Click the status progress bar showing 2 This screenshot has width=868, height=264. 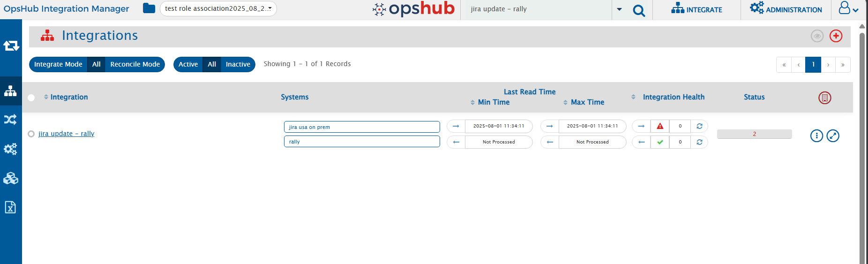[x=754, y=134]
